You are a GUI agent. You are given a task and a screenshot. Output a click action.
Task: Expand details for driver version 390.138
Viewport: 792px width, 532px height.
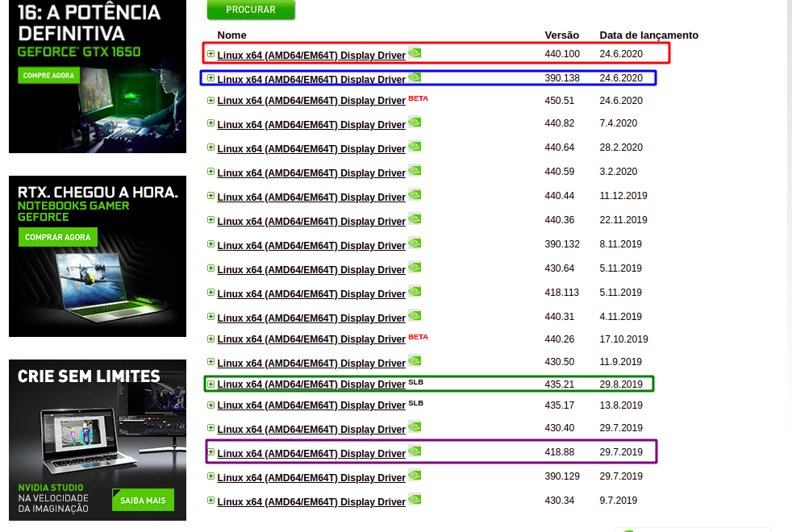211,78
